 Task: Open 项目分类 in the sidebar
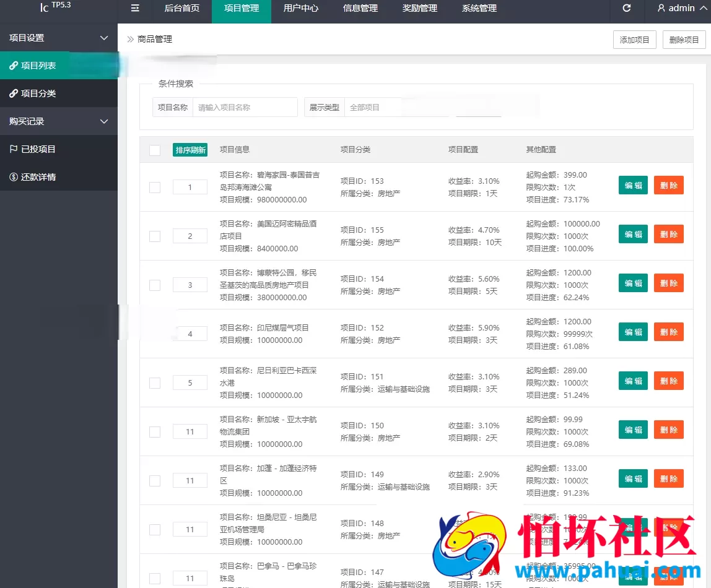tap(59, 93)
